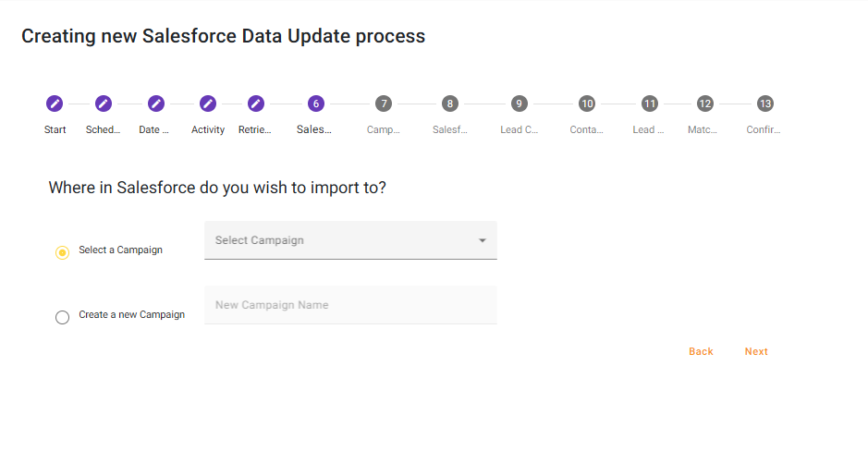Screen dimensions: 868x451
Task: Select step 6 circle in the stepper
Action: [316, 104]
